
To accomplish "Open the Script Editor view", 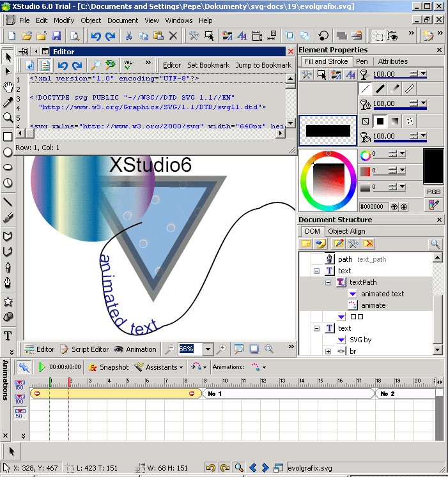I will (84, 349).
